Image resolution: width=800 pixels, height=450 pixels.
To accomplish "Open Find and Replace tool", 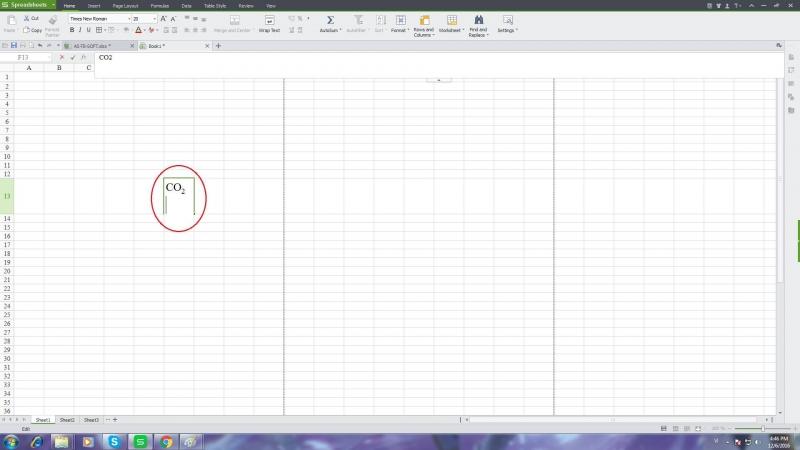I will (x=478, y=20).
